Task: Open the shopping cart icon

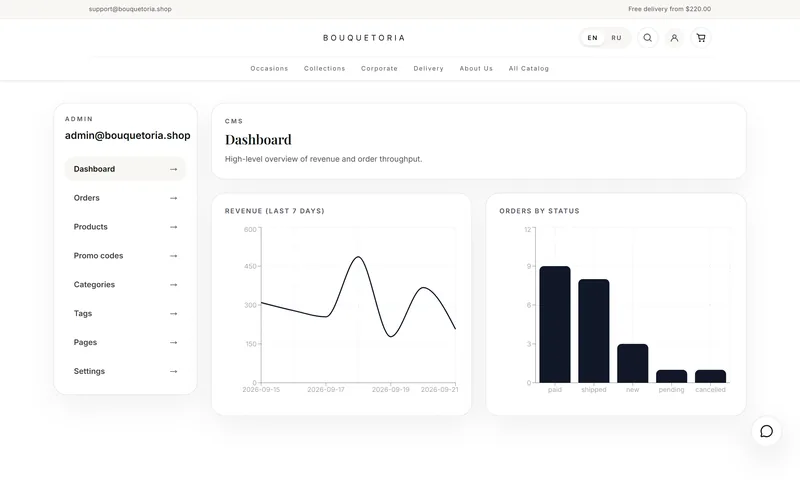Action: (x=701, y=38)
